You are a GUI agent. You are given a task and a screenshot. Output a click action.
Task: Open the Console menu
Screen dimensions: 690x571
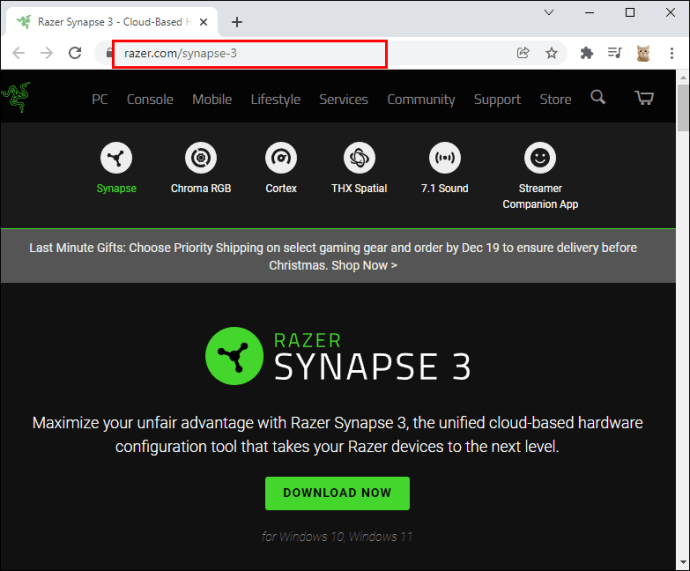pyautogui.click(x=150, y=99)
